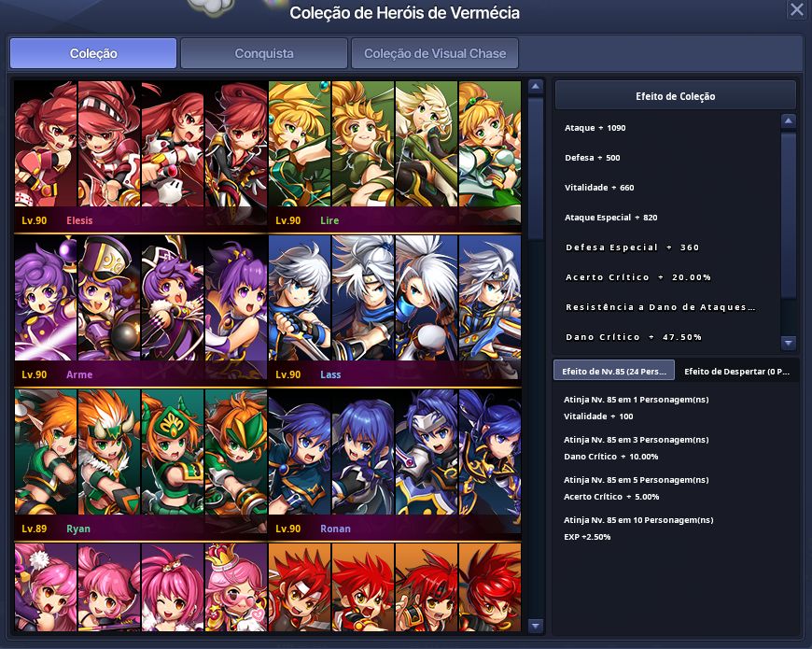
Task: Select last red-haired hero portrait in bottom row
Action: (x=489, y=587)
